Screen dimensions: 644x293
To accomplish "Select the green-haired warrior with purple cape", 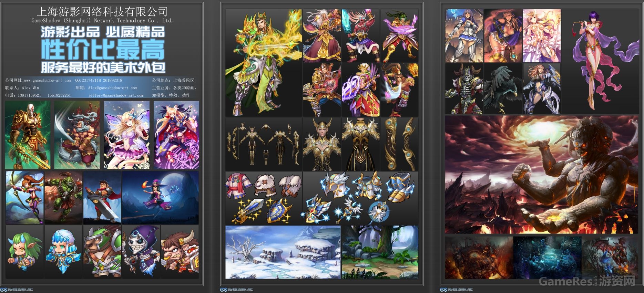I will click(399, 35).
